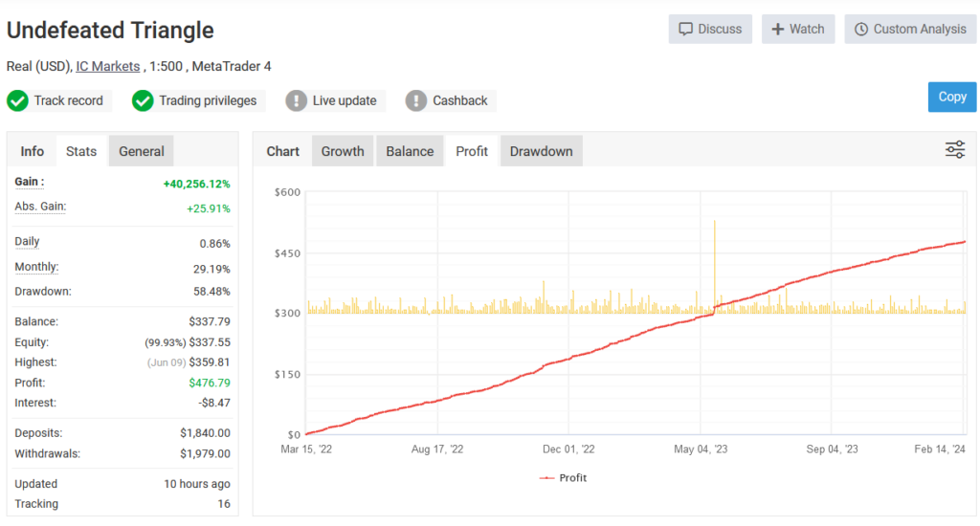Show the Balance chart tab
This screenshot has width=980, height=526.
410,151
